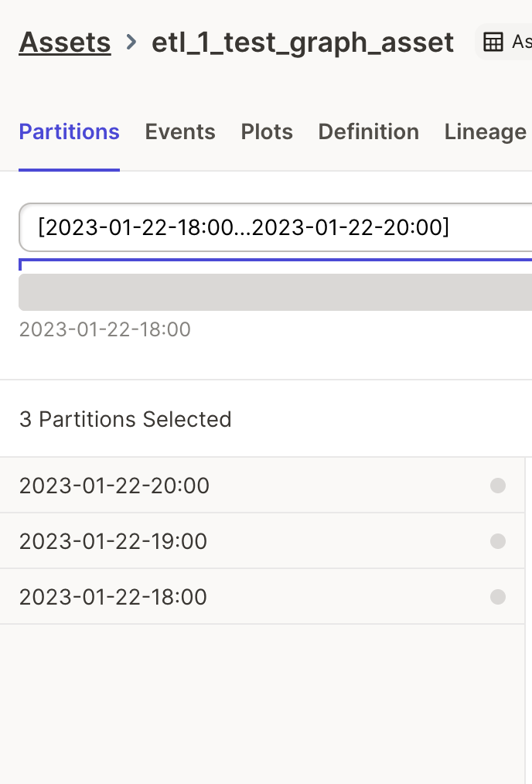The width and height of the screenshot is (532, 784).
Task: Click the asset catalog grid icon
Action: click(x=493, y=42)
